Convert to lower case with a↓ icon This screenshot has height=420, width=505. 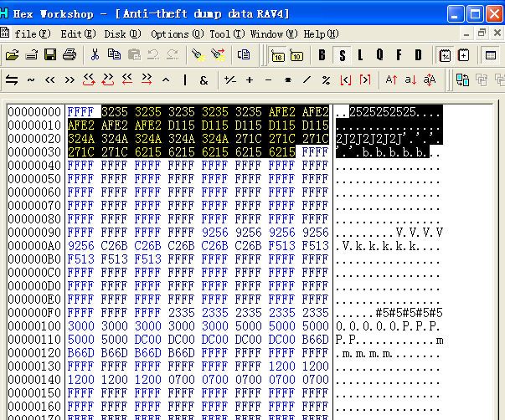click(410, 79)
